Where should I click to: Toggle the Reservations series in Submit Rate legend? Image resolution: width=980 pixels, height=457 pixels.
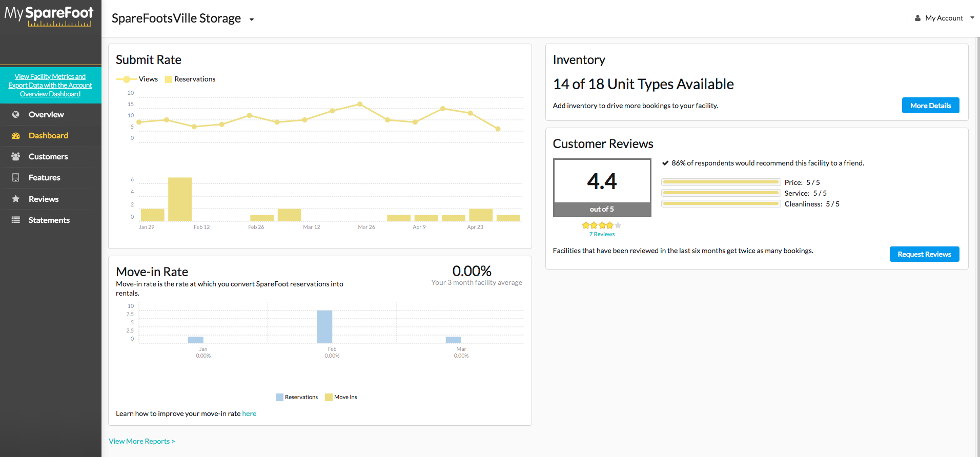190,79
